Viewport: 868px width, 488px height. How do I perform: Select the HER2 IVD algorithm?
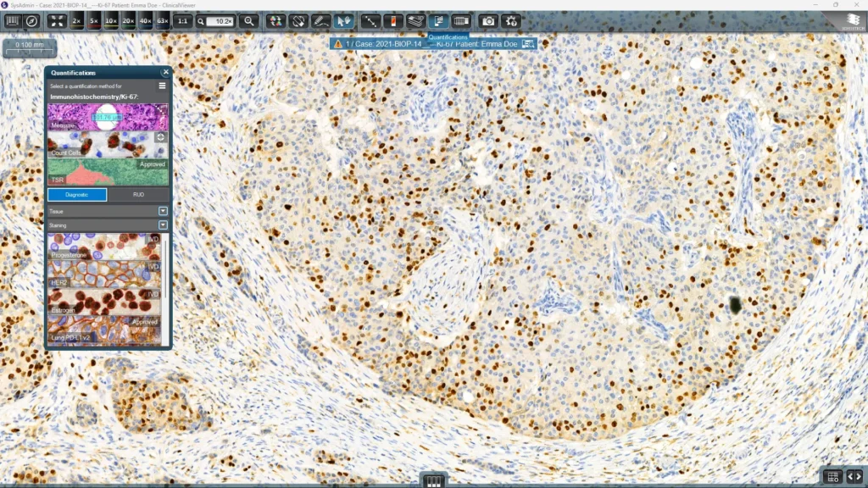click(x=104, y=274)
